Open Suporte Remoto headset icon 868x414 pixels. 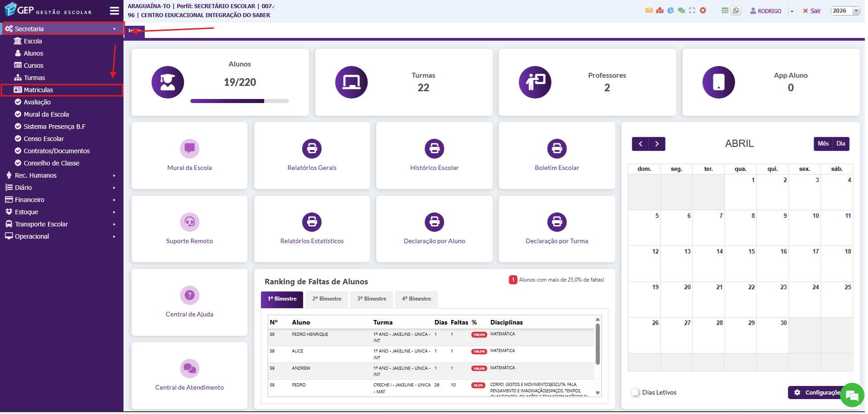coord(190,222)
